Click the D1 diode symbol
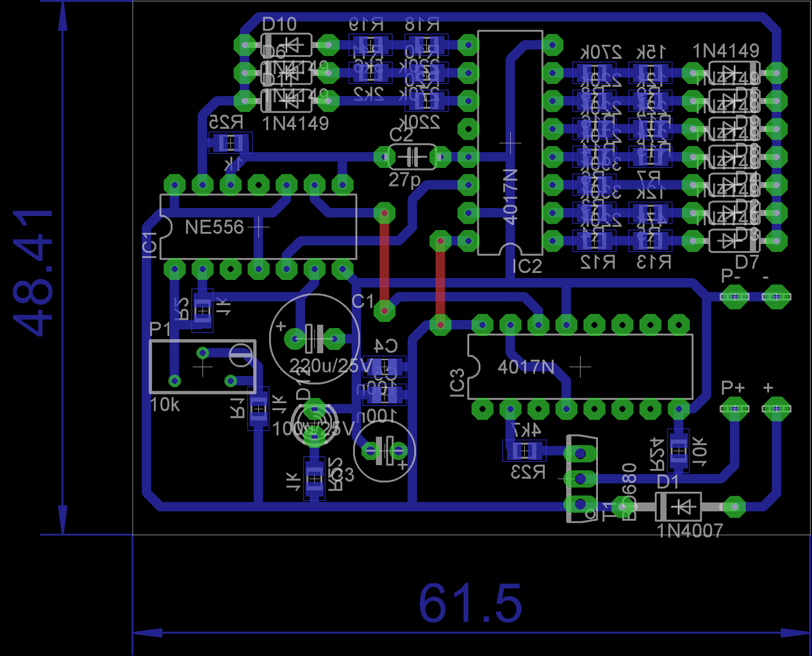812x656 pixels. [x=678, y=507]
